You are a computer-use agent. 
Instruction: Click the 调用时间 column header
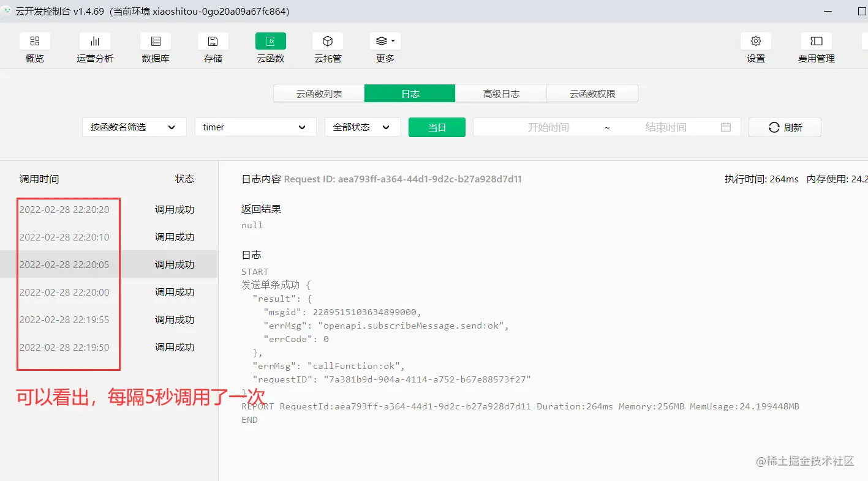[x=39, y=179]
